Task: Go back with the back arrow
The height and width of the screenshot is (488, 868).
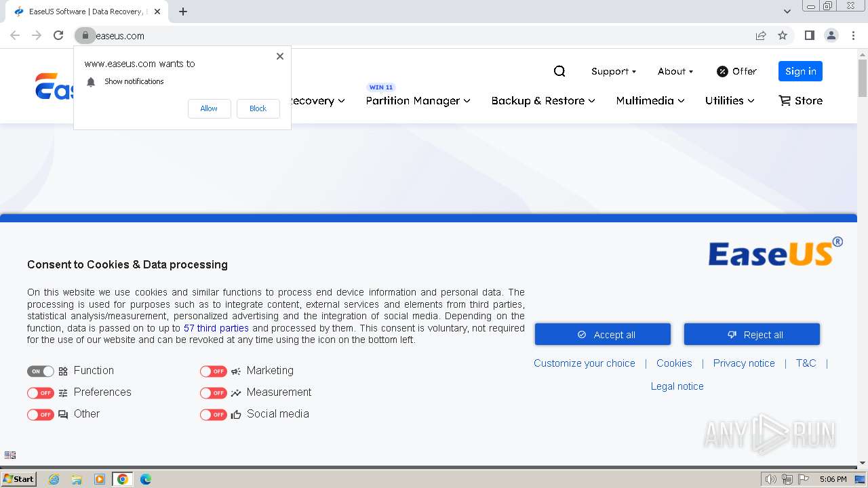Action: (x=15, y=35)
